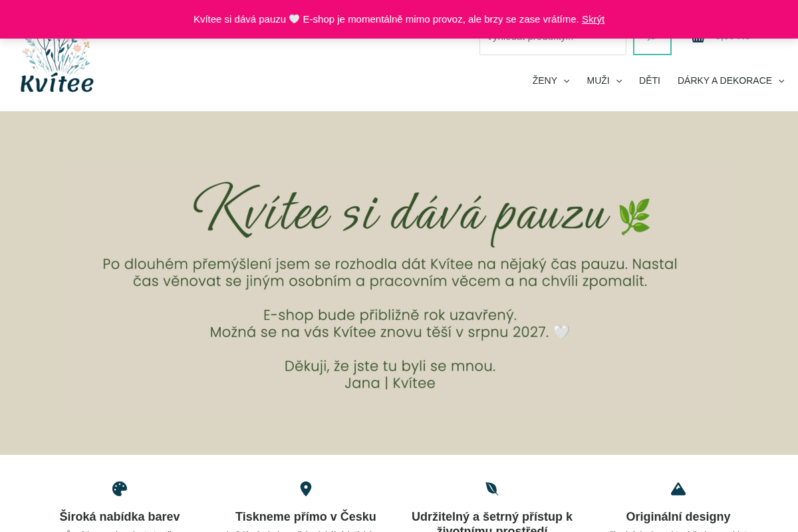
Task: Expand the MUŽI submenu chevron
Action: click(x=619, y=81)
